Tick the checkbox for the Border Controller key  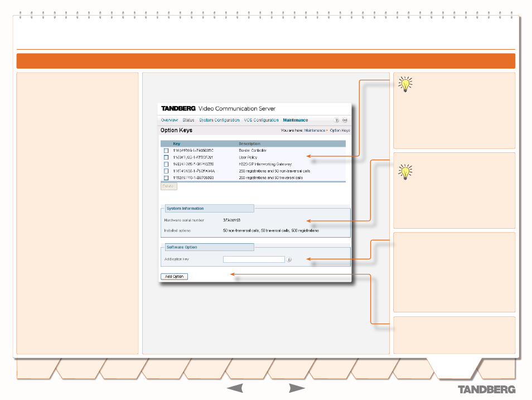(166, 151)
